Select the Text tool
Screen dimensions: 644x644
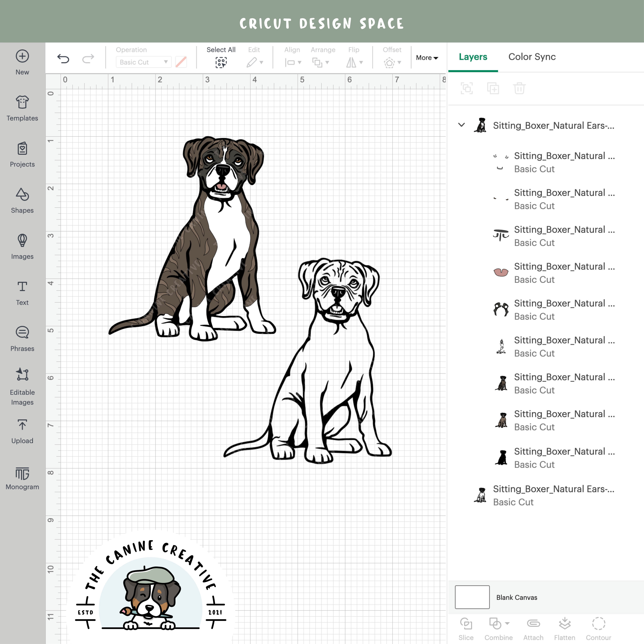[x=22, y=292]
